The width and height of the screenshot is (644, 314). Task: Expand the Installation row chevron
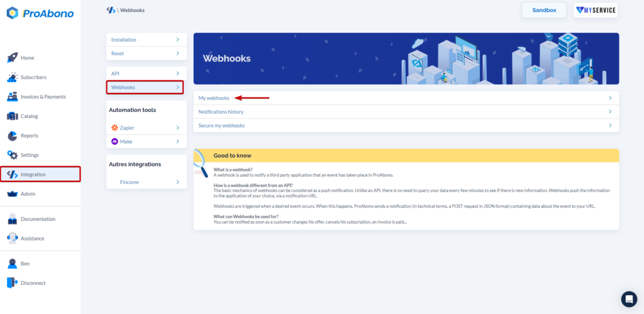point(178,40)
